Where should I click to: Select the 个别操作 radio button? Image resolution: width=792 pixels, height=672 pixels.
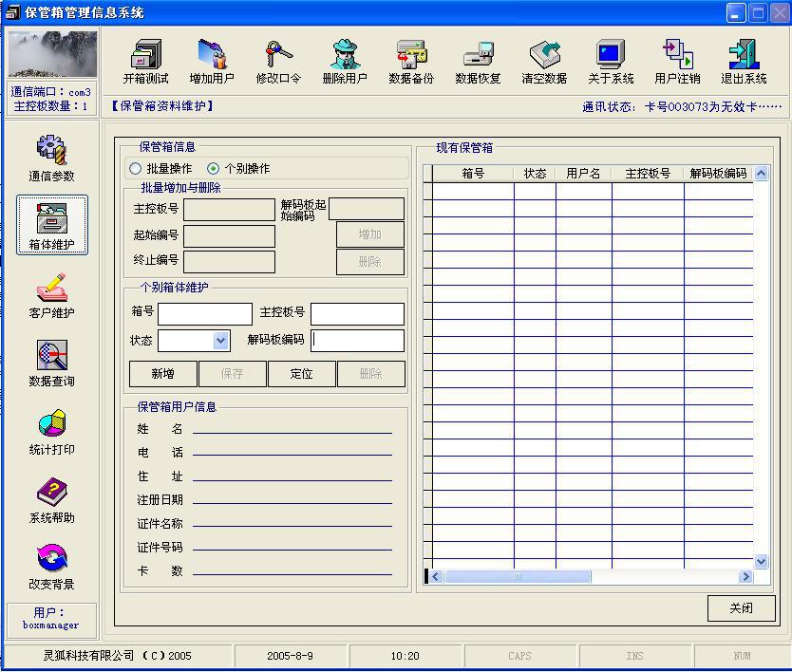click(x=214, y=169)
